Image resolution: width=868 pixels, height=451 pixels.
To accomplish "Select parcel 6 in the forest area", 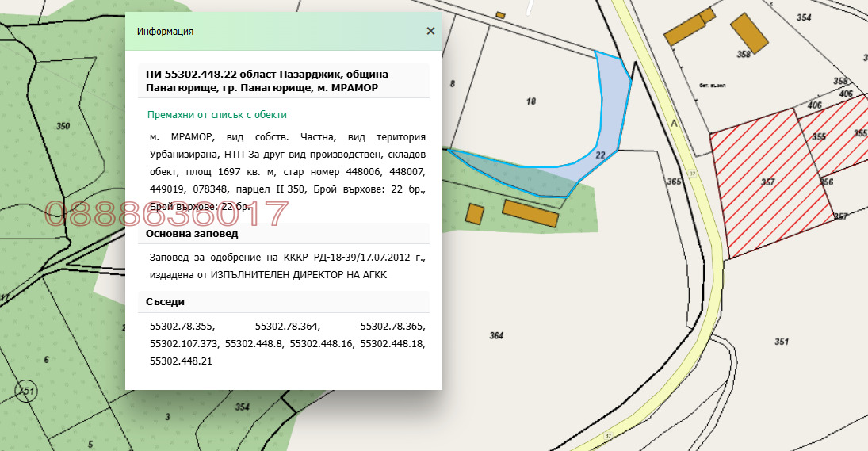I will point(46,360).
